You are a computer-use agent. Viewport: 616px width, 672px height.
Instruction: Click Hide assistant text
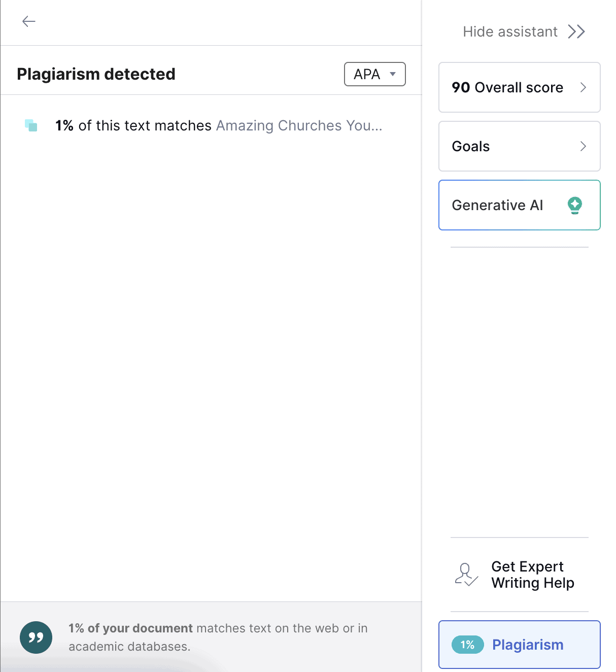point(510,31)
